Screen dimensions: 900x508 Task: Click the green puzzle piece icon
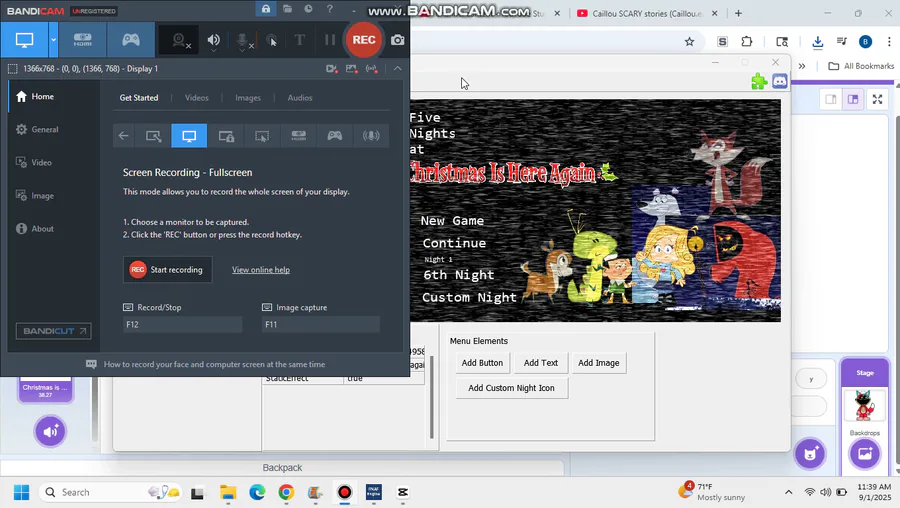759,82
